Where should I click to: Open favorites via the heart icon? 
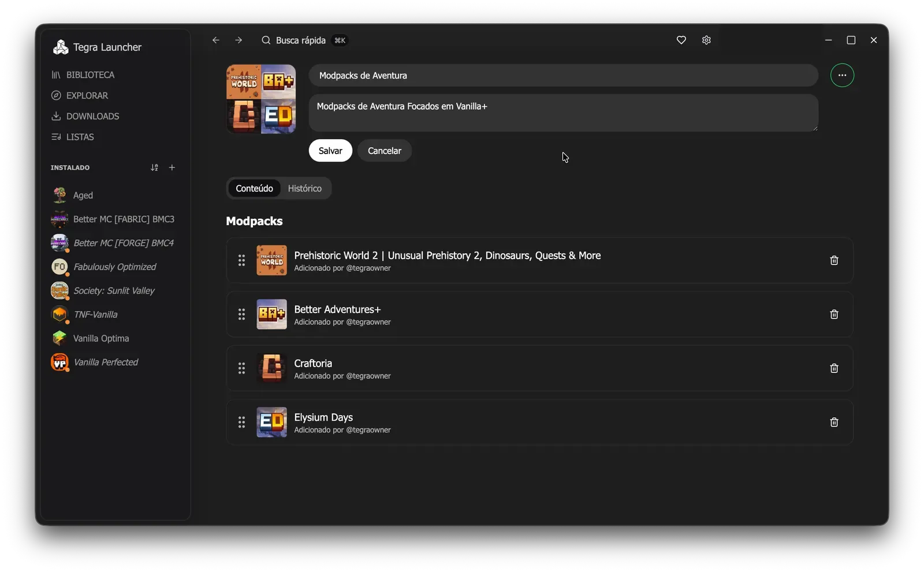click(681, 40)
